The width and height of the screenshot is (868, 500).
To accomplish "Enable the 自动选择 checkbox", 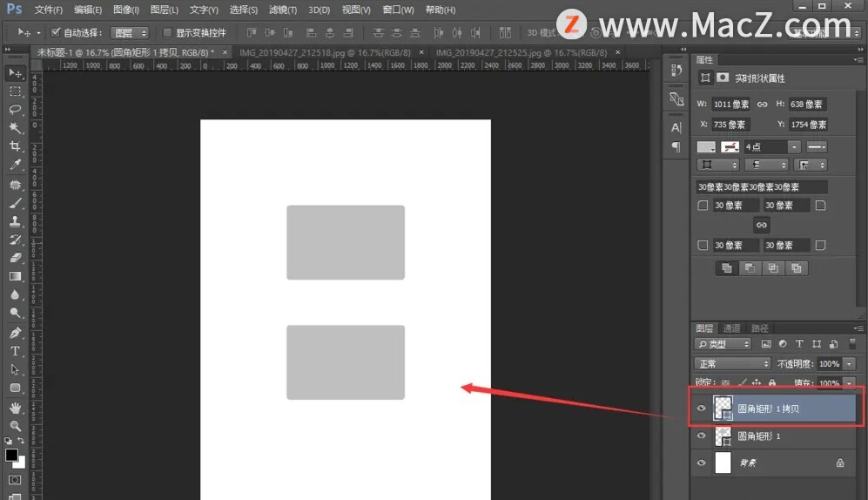I will [x=57, y=33].
